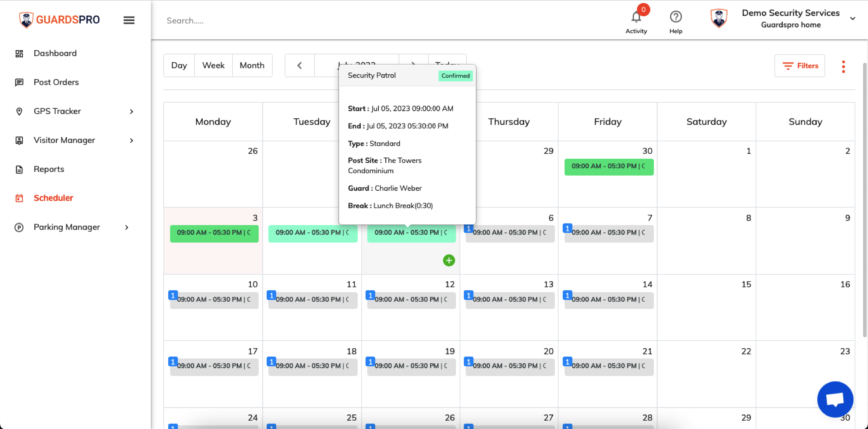The width and height of the screenshot is (868, 429).
Task: Click the Post Orders message icon
Action: pyautogui.click(x=19, y=83)
